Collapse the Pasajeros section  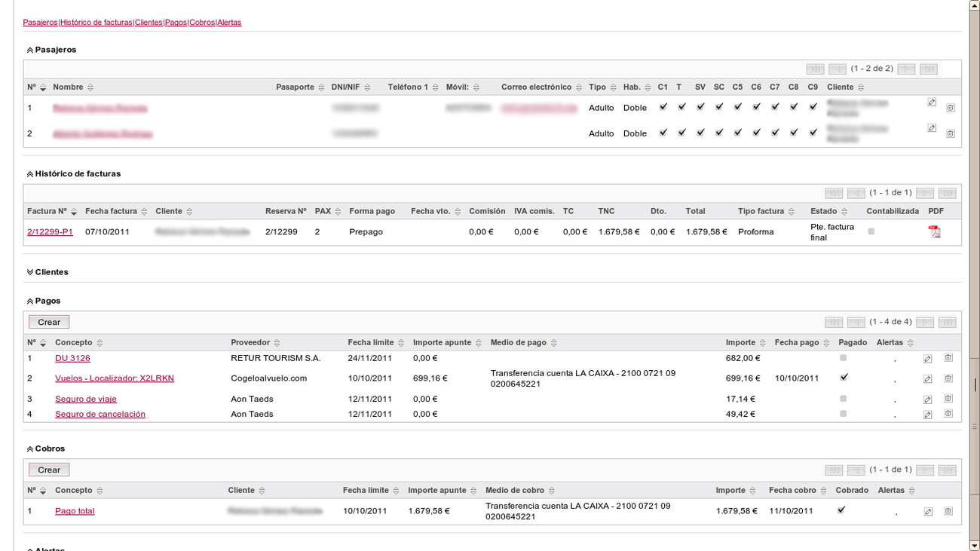pyautogui.click(x=29, y=49)
